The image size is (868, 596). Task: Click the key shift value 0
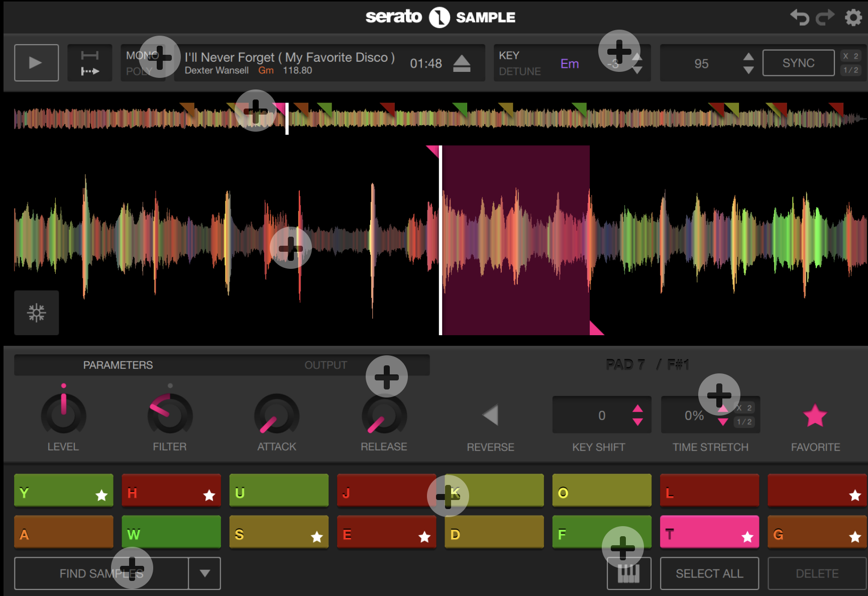602,416
